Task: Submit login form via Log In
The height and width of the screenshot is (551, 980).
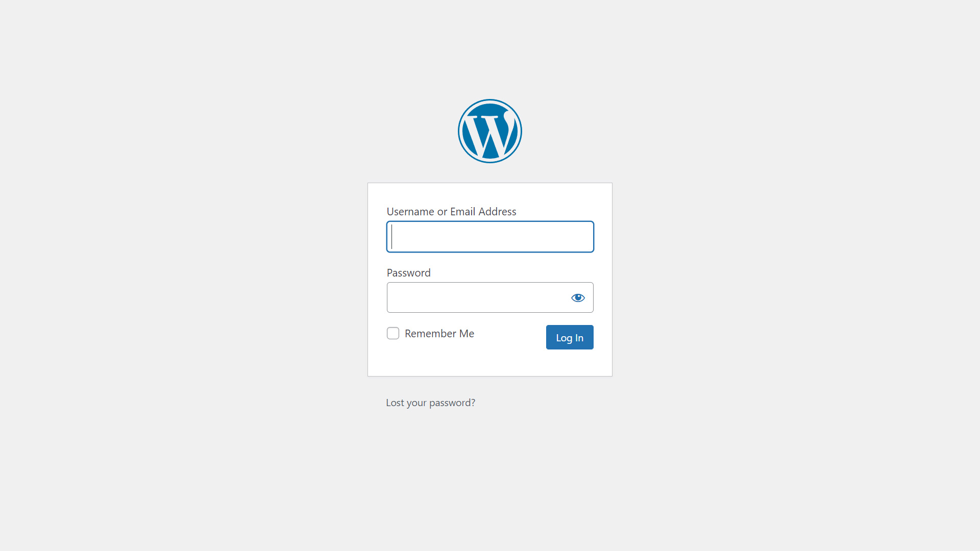Action: pos(570,337)
